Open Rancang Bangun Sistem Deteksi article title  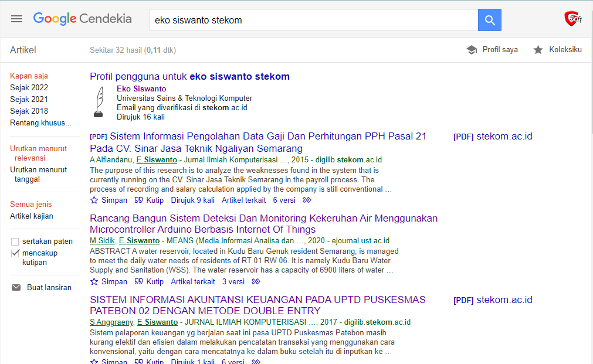263,224
